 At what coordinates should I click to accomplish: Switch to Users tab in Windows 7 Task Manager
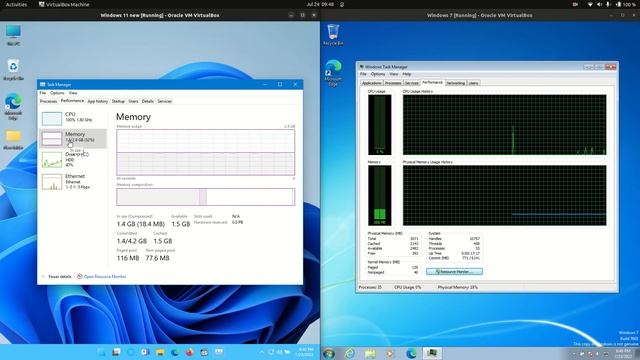(473, 83)
